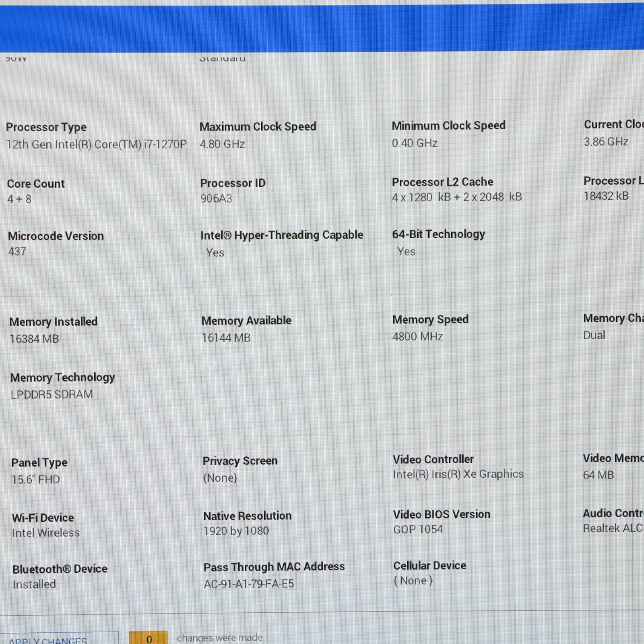644x644 pixels.
Task: Select '{ None }' under Cellular Device
Action: point(413,581)
